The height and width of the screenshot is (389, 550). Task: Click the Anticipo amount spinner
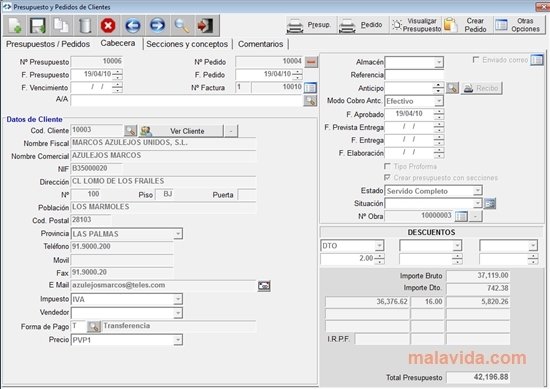pyautogui.click(x=438, y=88)
